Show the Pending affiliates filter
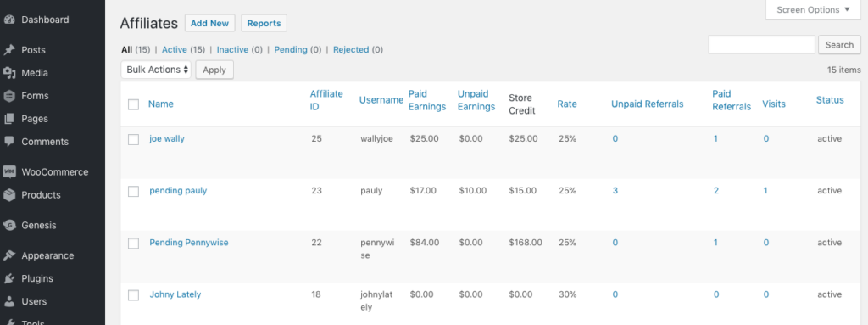868x325 pixels. coord(291,49)
